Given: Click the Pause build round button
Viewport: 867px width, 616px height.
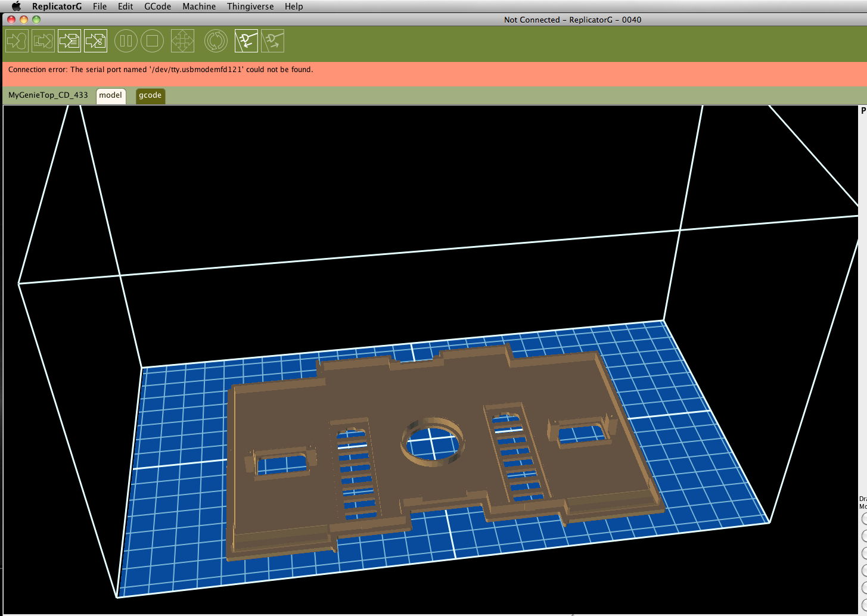Looking at the screenshot, I should coord(126,41).
